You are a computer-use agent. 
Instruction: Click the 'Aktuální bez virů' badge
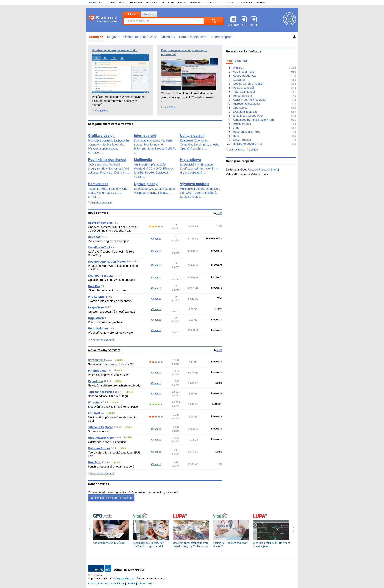(x=289, y=19)
